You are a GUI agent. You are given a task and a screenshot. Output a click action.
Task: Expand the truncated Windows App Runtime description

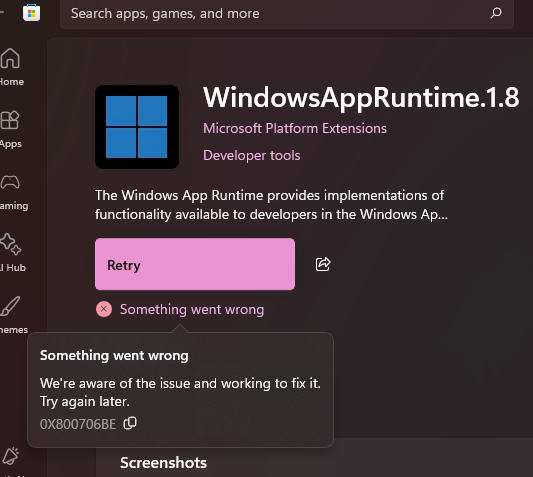coord(271,205)
